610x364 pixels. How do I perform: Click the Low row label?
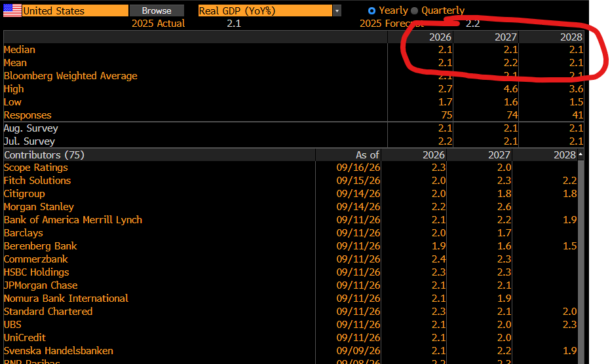[12, 102]
